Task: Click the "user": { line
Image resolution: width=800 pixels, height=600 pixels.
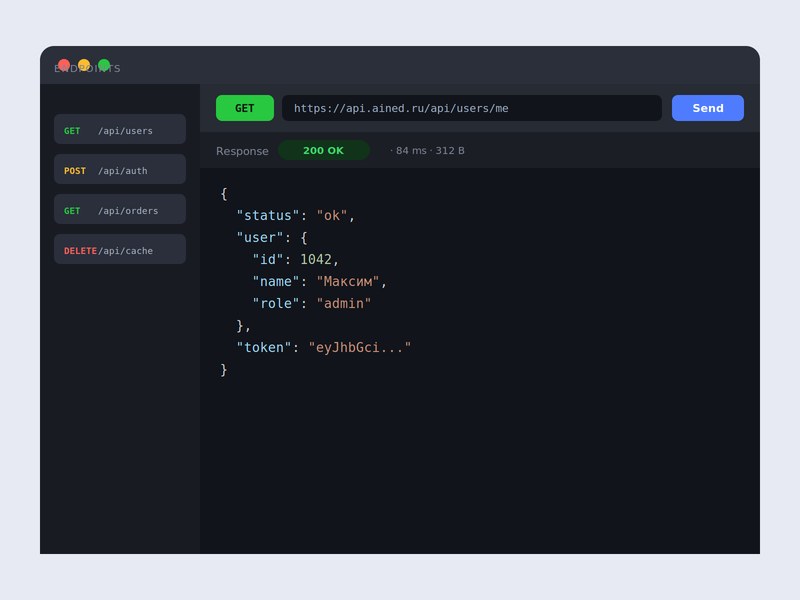Action: click(272, 238)
